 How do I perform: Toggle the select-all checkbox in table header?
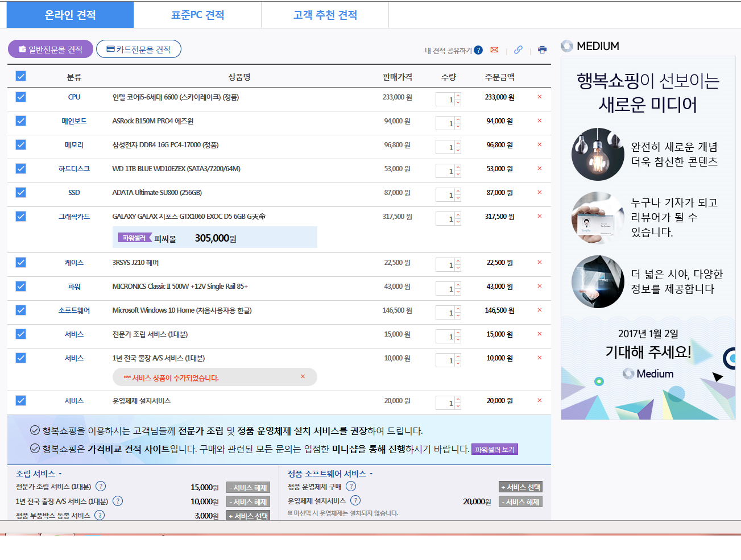(x=21, y=76)
